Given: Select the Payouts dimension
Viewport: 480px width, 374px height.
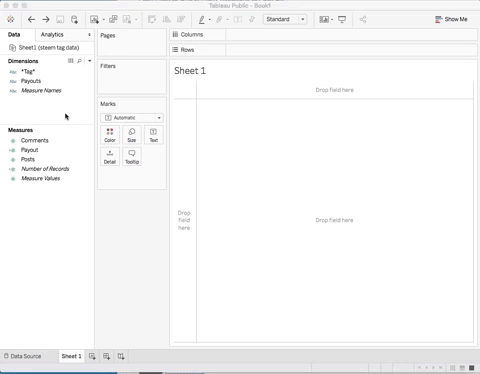Looking at the screenshot, I should [31, 81].
